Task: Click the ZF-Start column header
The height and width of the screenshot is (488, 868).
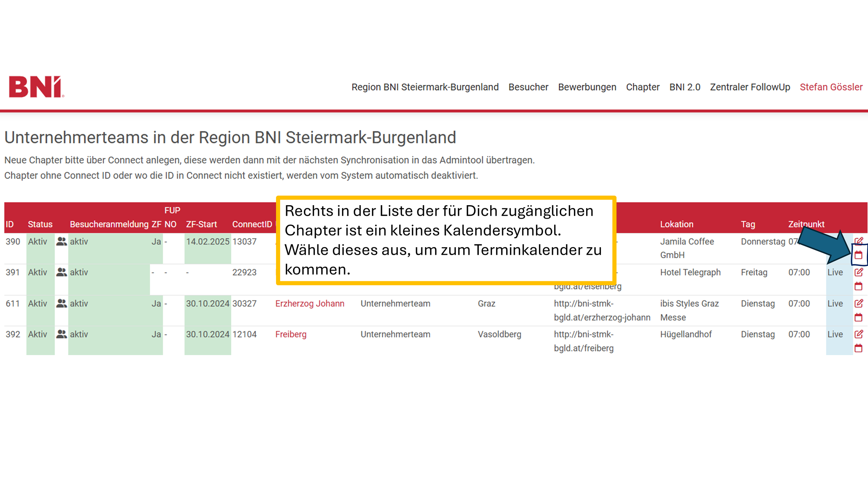Action: point(201,224)
